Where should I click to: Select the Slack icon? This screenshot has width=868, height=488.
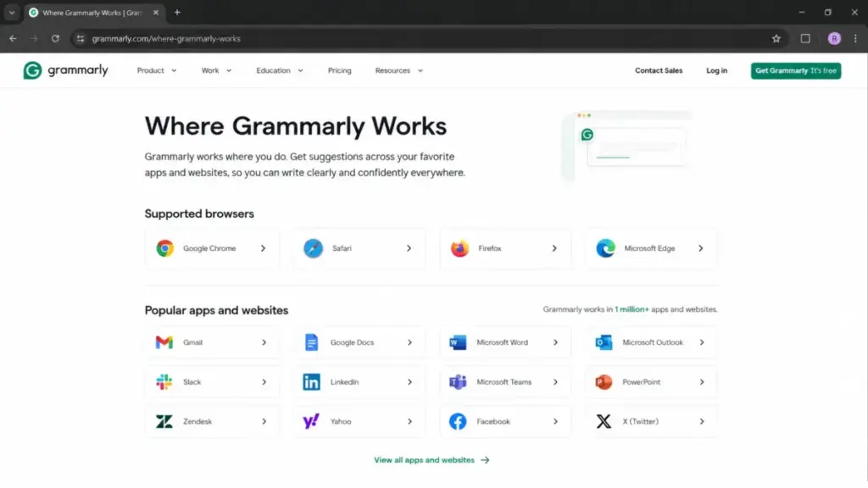point(164,382)
